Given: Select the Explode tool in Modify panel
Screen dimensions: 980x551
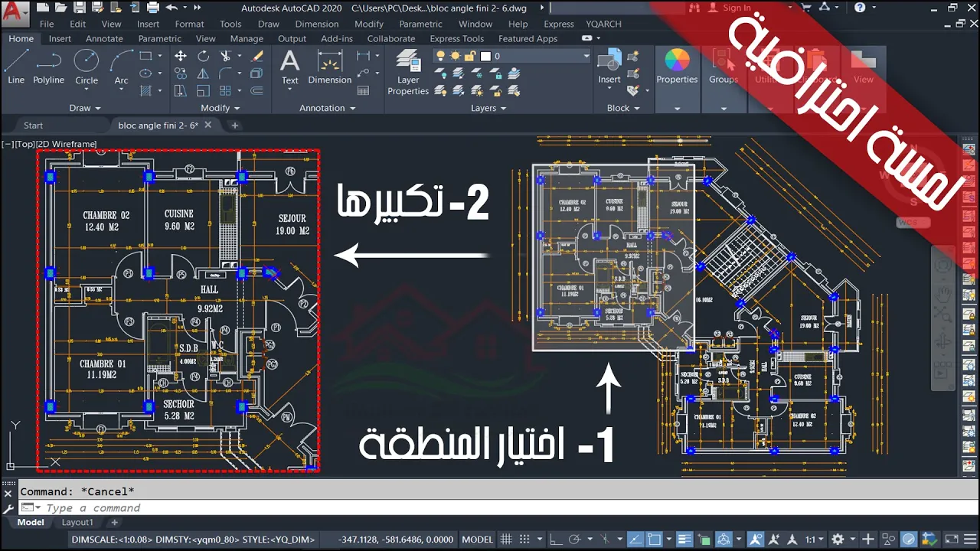Looking at the screenshot, I should pos(257,73).
